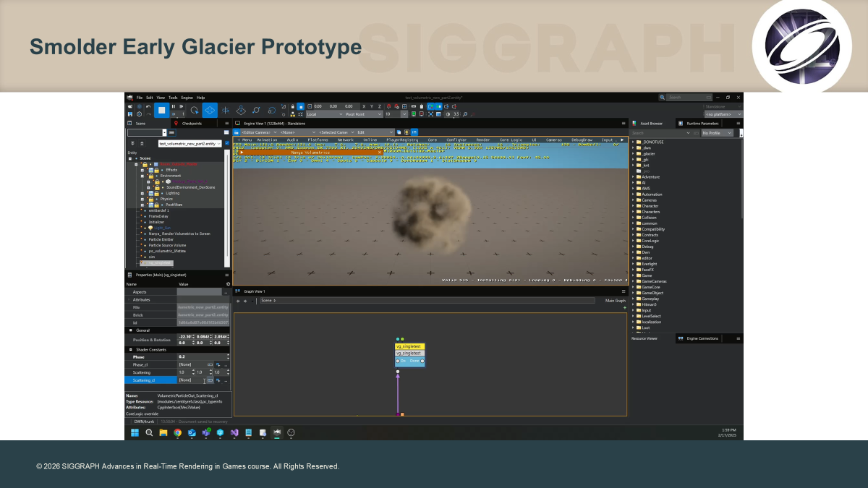Click Graph View back arrow

pos(238,301)
